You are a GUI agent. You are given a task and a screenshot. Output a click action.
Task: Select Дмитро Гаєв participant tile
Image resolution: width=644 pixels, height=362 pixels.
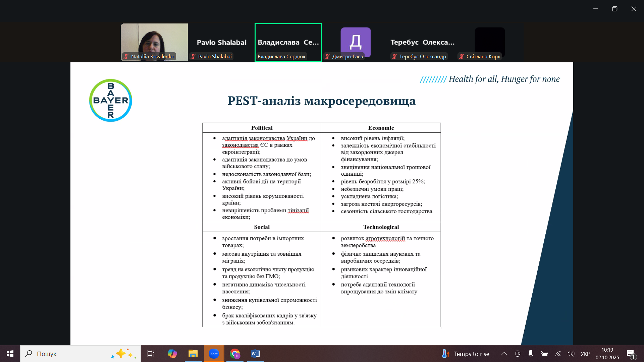pos(356,42)
